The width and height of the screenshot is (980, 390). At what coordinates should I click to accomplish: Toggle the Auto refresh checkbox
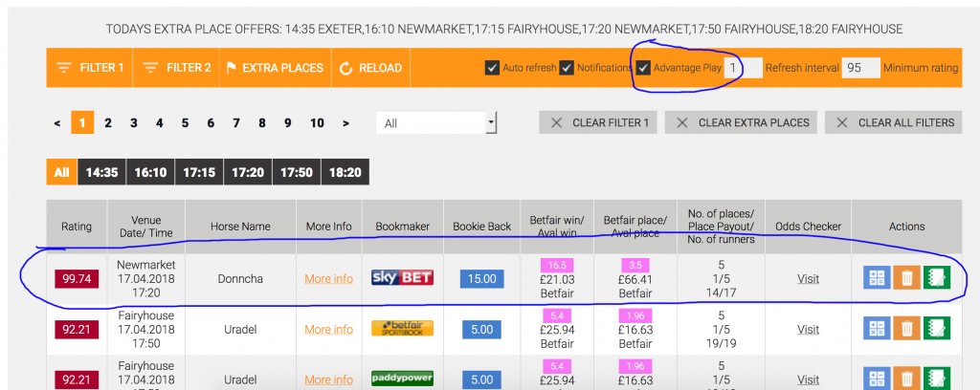[x=492, y=68]
